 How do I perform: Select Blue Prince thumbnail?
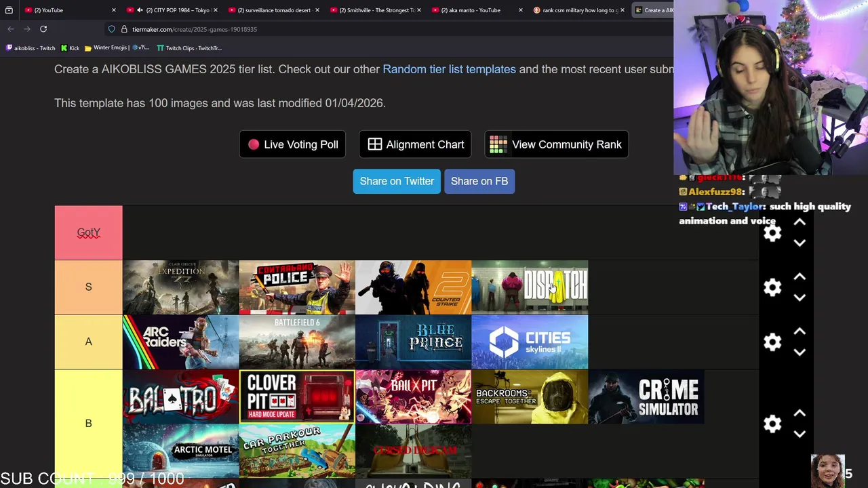pyautogui.click(x=413, y=342)
